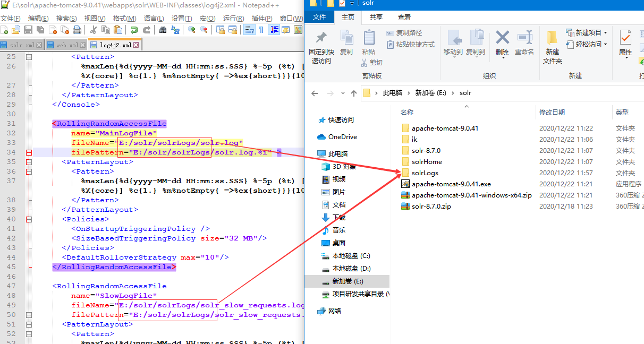Zoom in using Notepad++ toolbar icon
The height and width of the screenshot is (344, 644).
coord(192,30)
